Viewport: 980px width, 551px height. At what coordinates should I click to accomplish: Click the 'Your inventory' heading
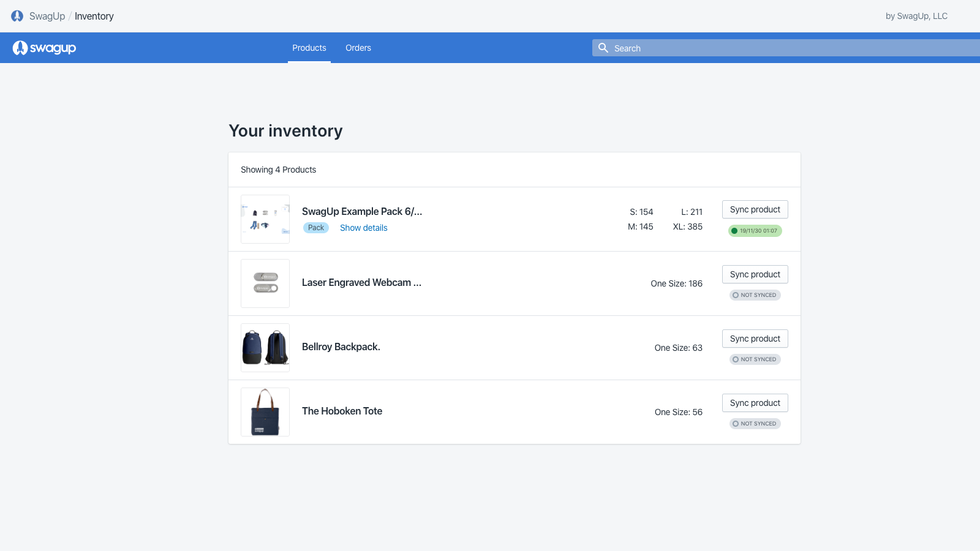(285, 131)
